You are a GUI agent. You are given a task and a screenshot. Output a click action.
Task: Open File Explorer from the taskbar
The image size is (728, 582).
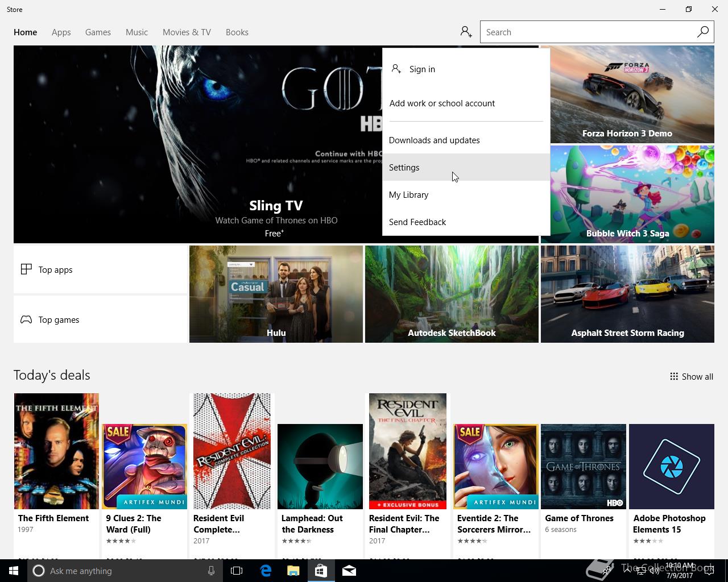coord(293,571)
